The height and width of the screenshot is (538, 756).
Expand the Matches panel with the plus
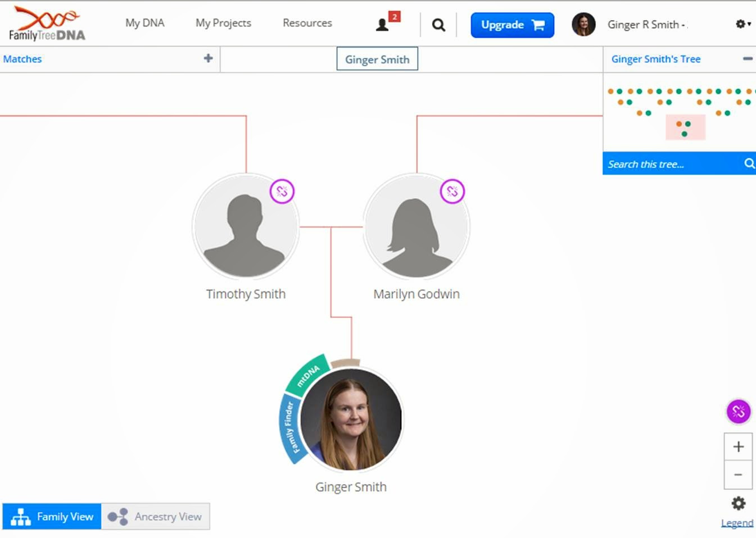tap(208, 58)
